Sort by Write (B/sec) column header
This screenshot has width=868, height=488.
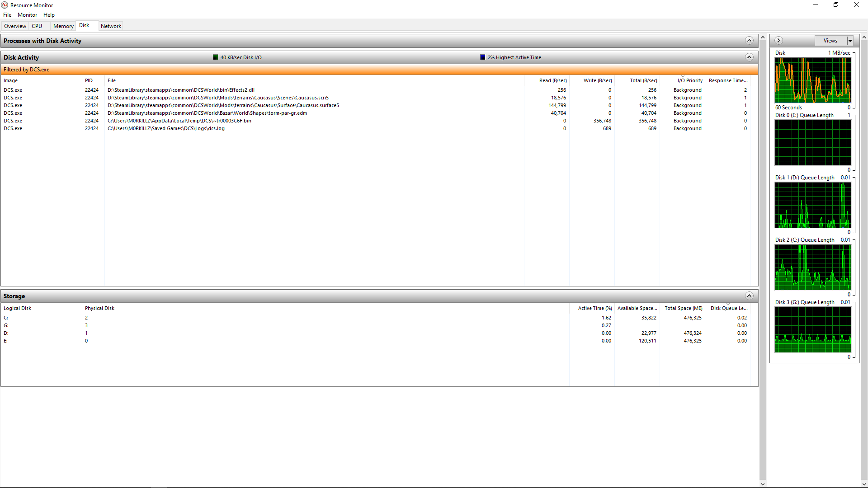592,80
